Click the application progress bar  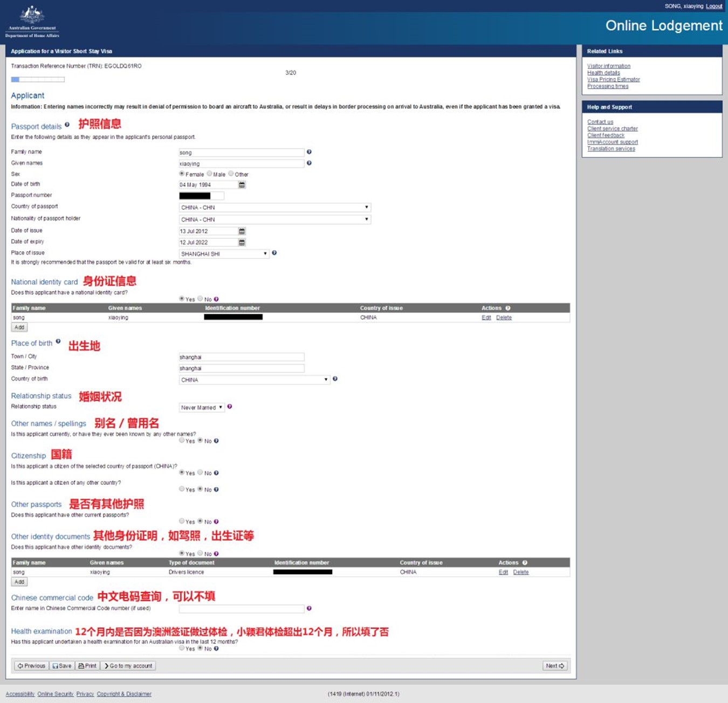pyautogui.click(x=38, y=79)
